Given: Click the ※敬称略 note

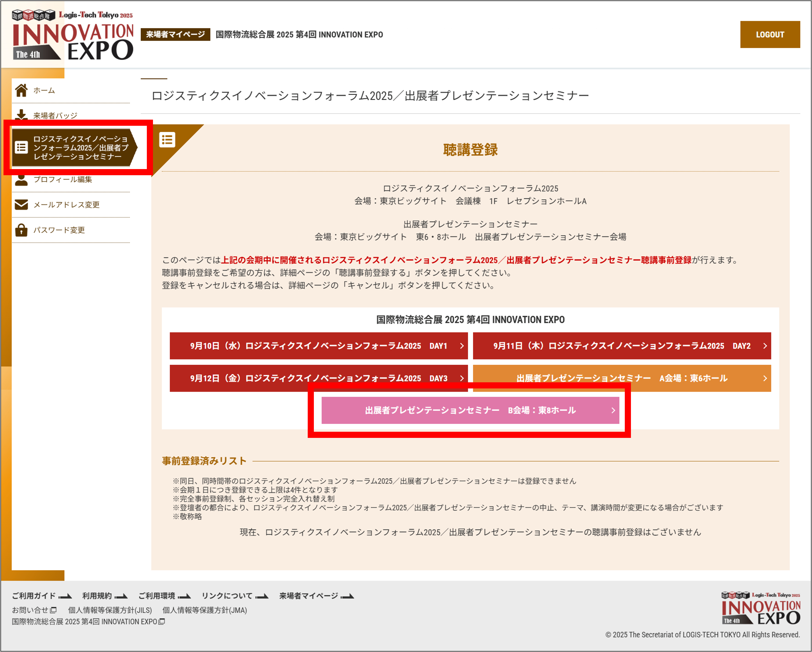Looking at the screenshot, I should point(187,516).
